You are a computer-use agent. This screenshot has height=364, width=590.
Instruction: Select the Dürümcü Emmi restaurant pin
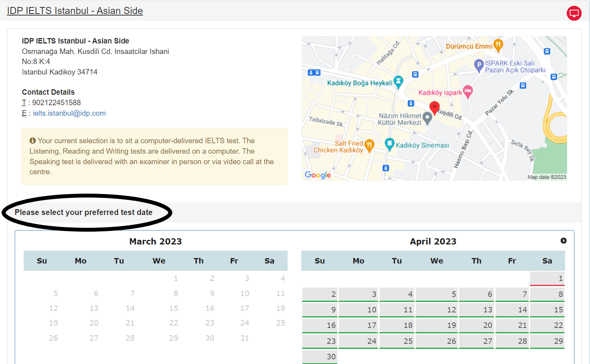click(x=498, y=45)
